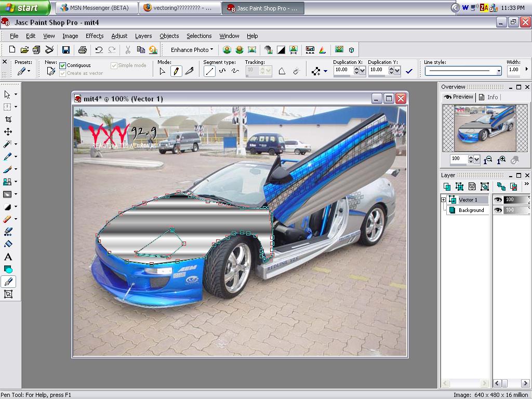Select the Crop tool in the toolbox
Image resolution: width=532 pixels, height=399 pixels.
pos(8,119)
